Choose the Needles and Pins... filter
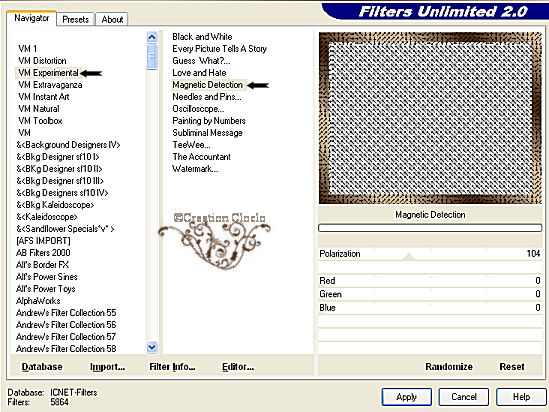The width and height of the screenshot is (549, 412). (x=207, y=97)
